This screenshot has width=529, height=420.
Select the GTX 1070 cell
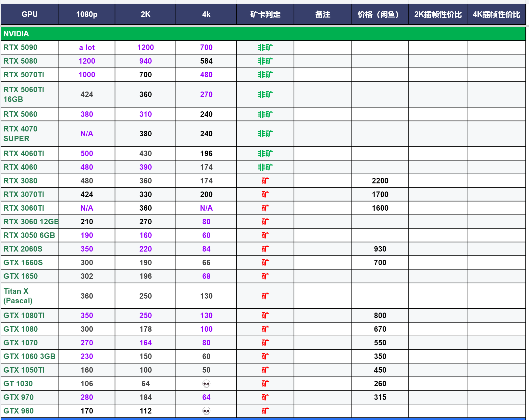tap(30, 343)
